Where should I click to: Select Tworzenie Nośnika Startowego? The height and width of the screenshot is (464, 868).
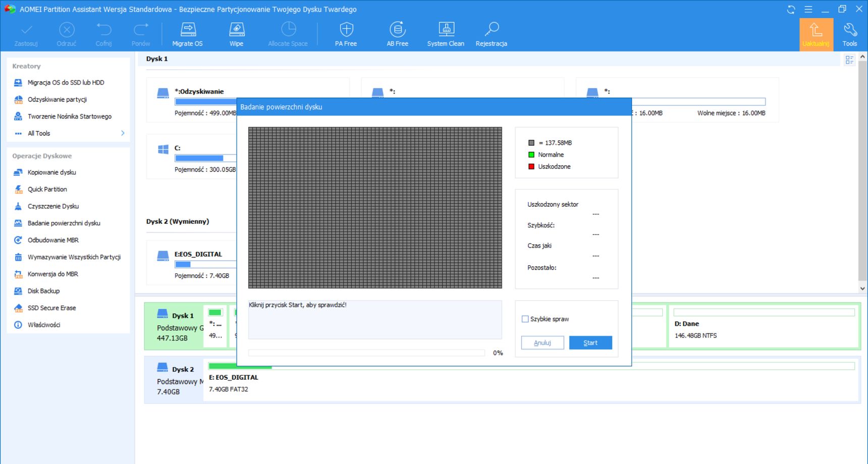click(x=70, y=117)
